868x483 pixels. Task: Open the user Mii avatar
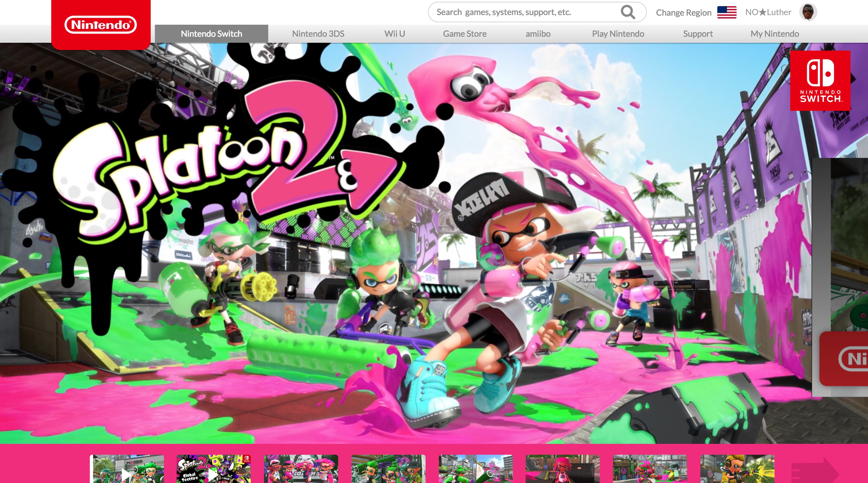808,12
